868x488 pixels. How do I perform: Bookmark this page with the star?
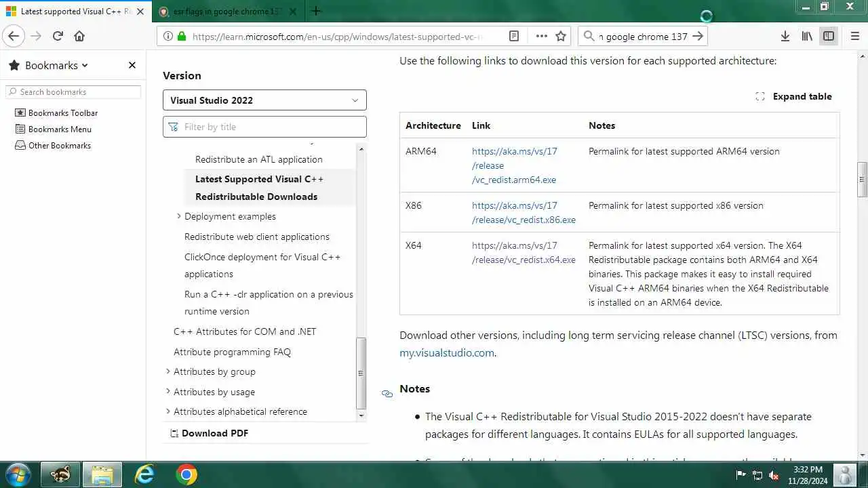[561, 37]
